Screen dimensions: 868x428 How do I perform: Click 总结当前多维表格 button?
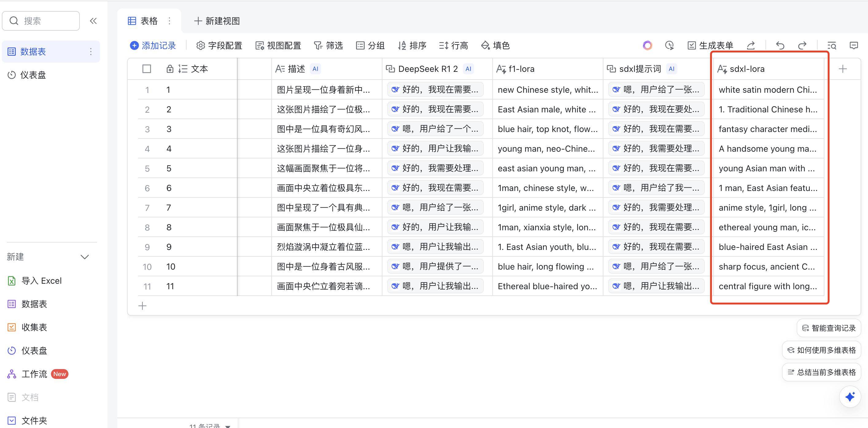coord(821,372)
